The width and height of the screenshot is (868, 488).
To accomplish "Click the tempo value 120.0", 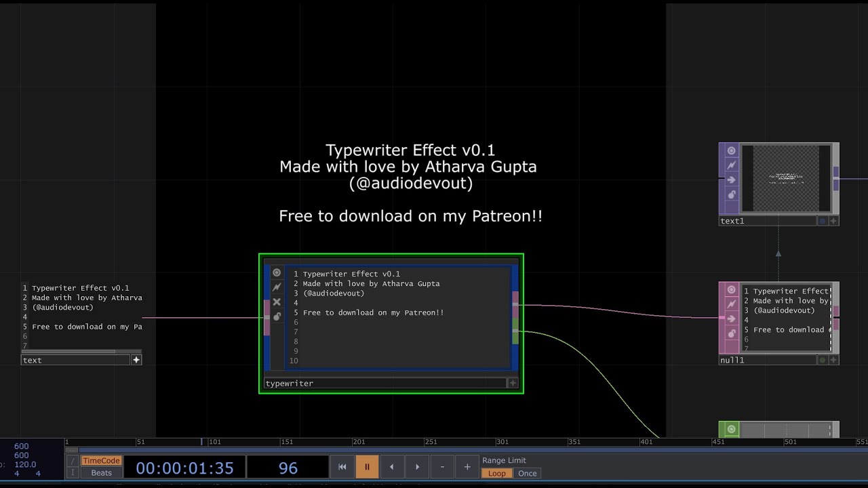I will click(25, 464).
